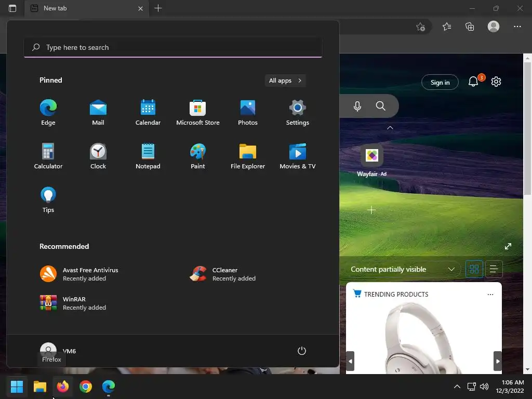Open volume control in system tray

(484, 387)
